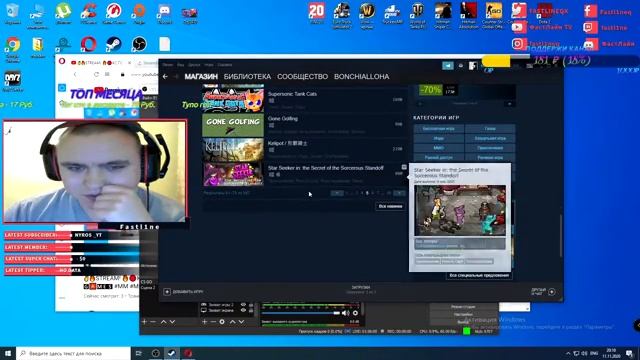Click the Star Seeker list title
Viewport: 640px width, 360px height.
pyautogui.click(x=325, y=168)
